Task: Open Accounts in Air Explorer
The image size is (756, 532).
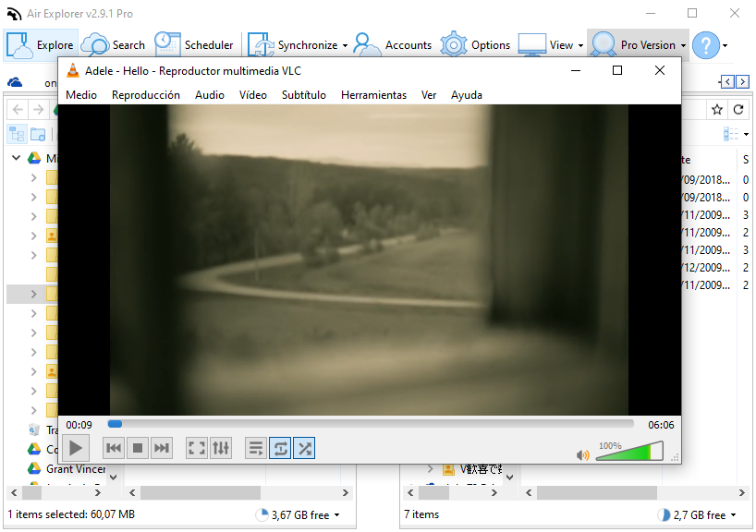Action: [x=393, y=45]
